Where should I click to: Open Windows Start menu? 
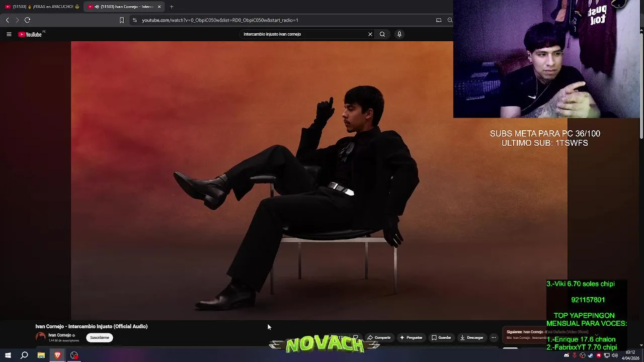[x=8, y=355]
